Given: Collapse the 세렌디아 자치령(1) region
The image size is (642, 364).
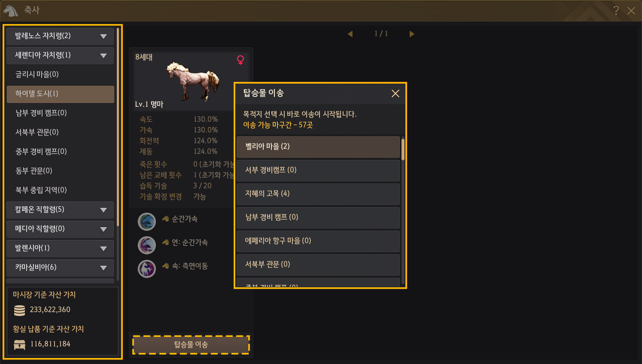Looking at the screenshot, I should click(x=60, y=55).
